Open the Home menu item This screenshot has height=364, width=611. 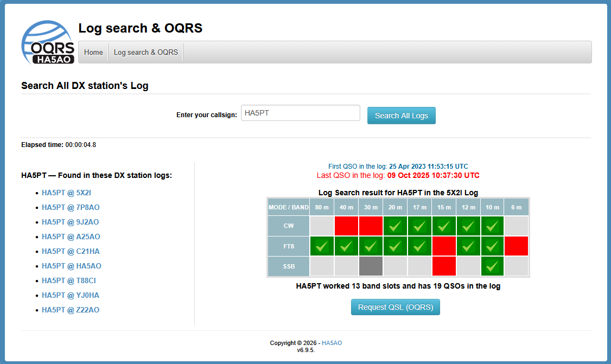click(x=93, y=52)
